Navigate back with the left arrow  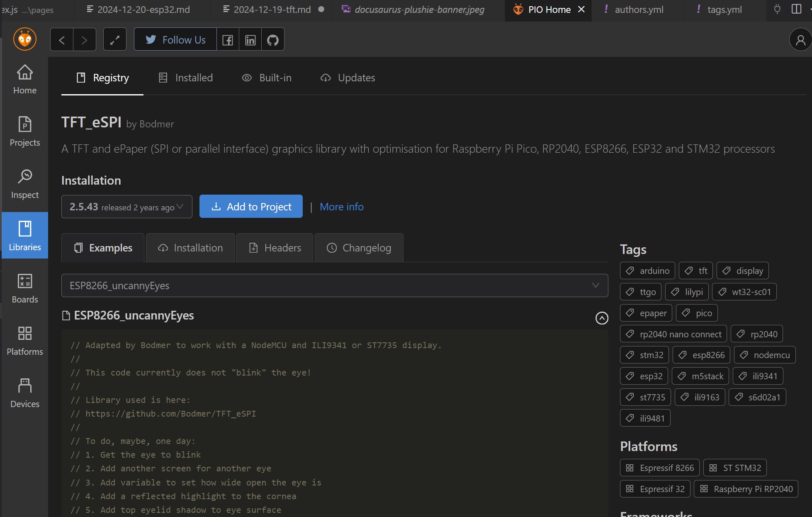click(62, 40)
